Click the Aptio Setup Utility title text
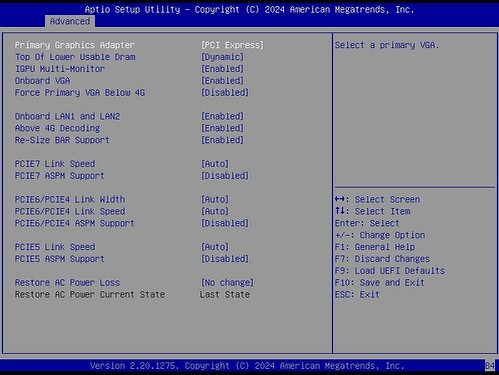This screenshot has height=375, width=499. (249, 9)
